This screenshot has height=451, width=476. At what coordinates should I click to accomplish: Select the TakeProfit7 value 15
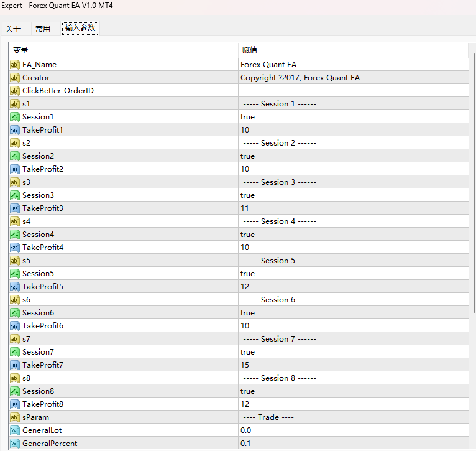(354, 365)
